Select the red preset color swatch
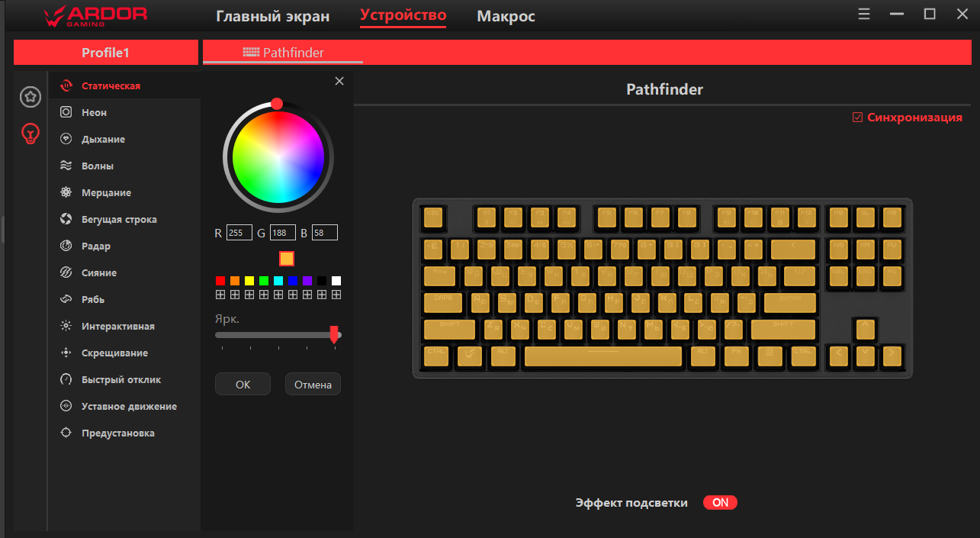This screenshot has width=980, height=538. 220,281
